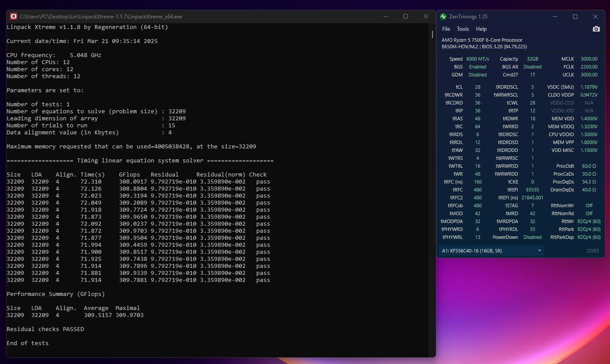The image size is (610, 364).
Task: Click the Number of threads: 12 line
Action: (44, 76)
